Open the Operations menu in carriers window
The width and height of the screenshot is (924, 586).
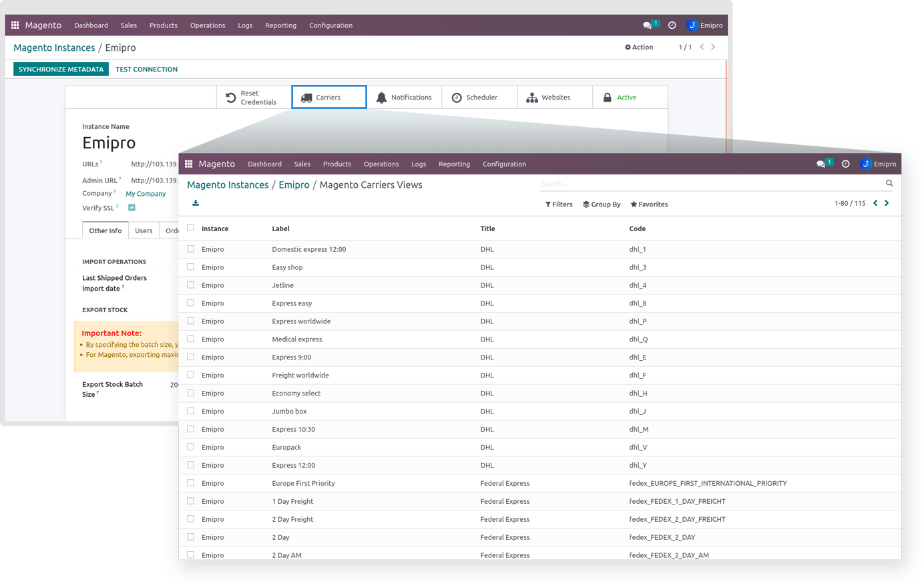[381, 164]
